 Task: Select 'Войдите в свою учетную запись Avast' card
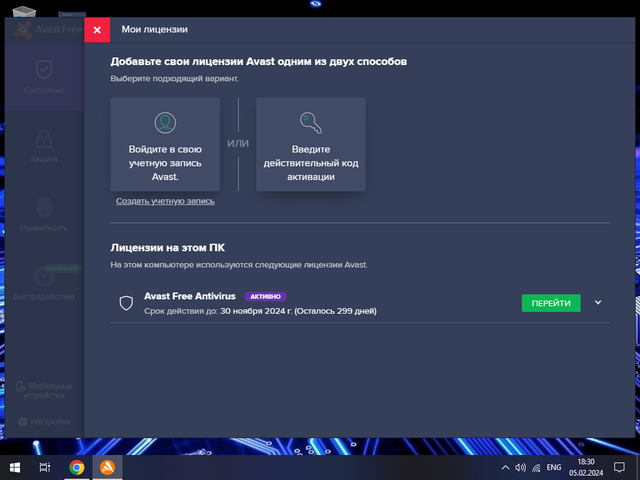pos(165,144)
